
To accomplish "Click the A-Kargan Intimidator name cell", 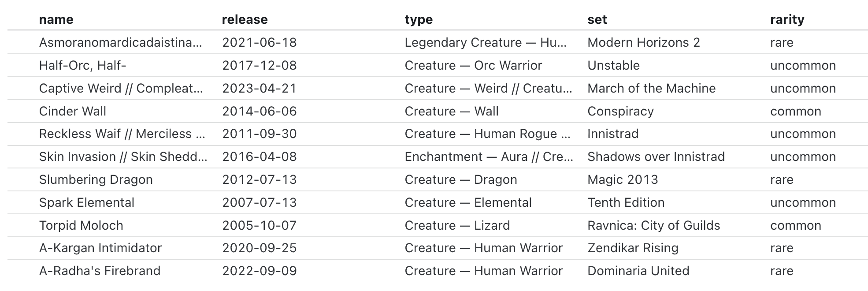I will click(x=100, y=248).
